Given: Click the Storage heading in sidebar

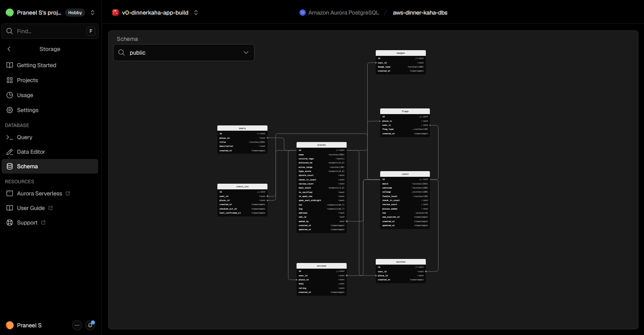Looking at the screenshot, I should (x=50, y=49).
